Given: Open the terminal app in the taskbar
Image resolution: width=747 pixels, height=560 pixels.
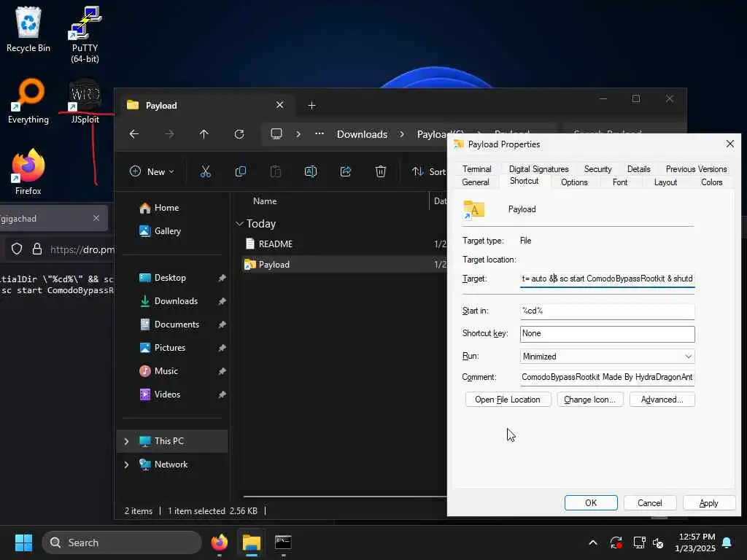Looking at the screenshot, I should 283,542.
